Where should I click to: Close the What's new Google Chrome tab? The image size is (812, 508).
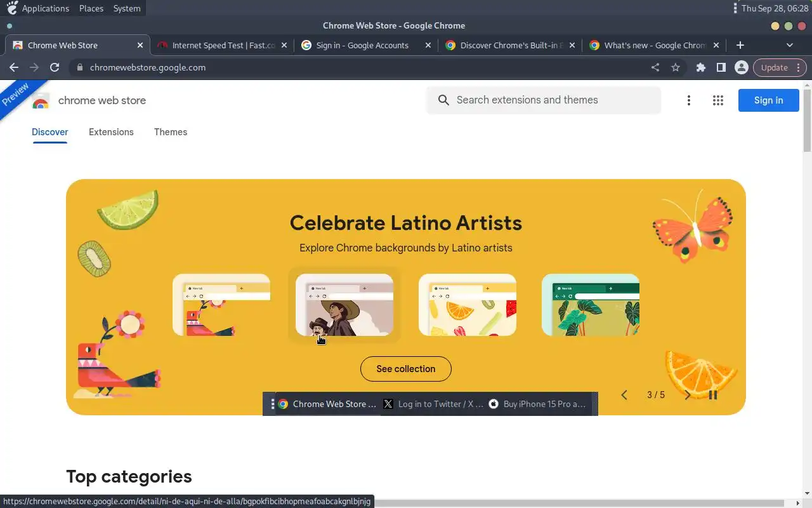pyautogui.click(x=716, y=45)
